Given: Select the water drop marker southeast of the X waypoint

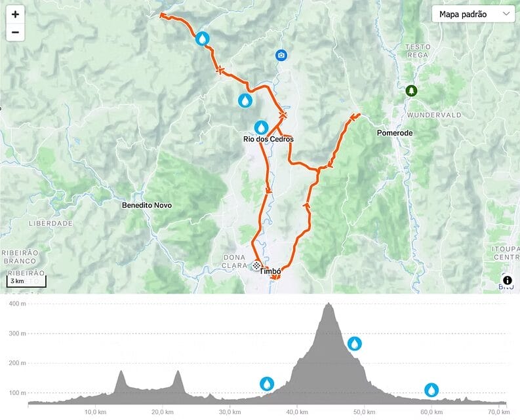Looking at the screenshot, I should coord(245,100).
